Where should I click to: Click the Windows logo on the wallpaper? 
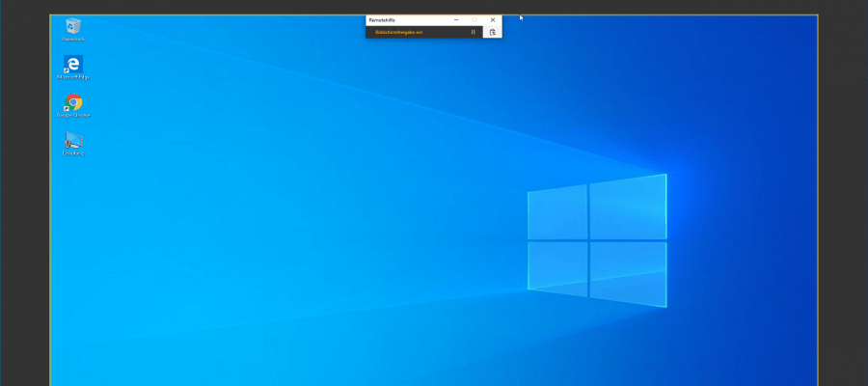click(597, 240)
